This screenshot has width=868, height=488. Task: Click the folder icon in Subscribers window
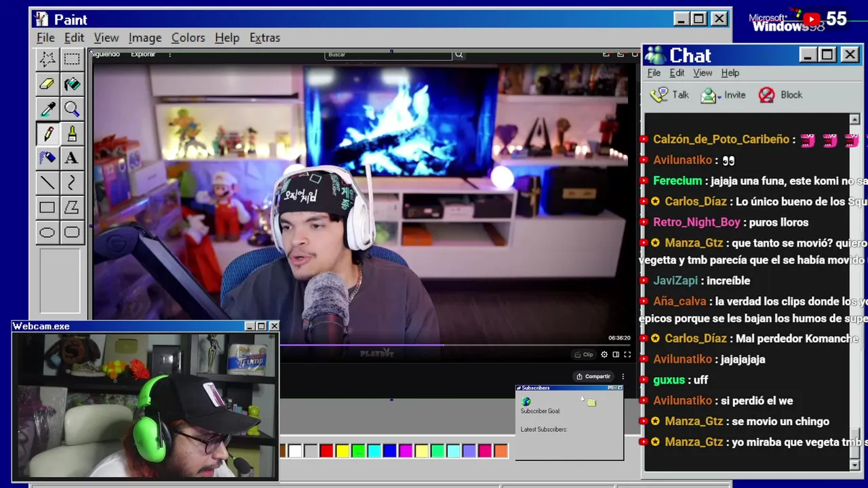point(591,403)
